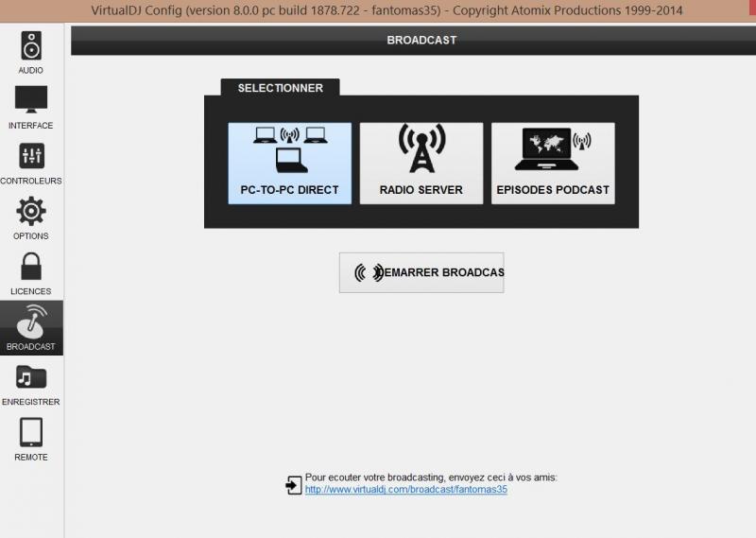The height and width of the screenshot is (538, 756).
Task: Open the Remote tablet icon
Action: coord(31,432)
